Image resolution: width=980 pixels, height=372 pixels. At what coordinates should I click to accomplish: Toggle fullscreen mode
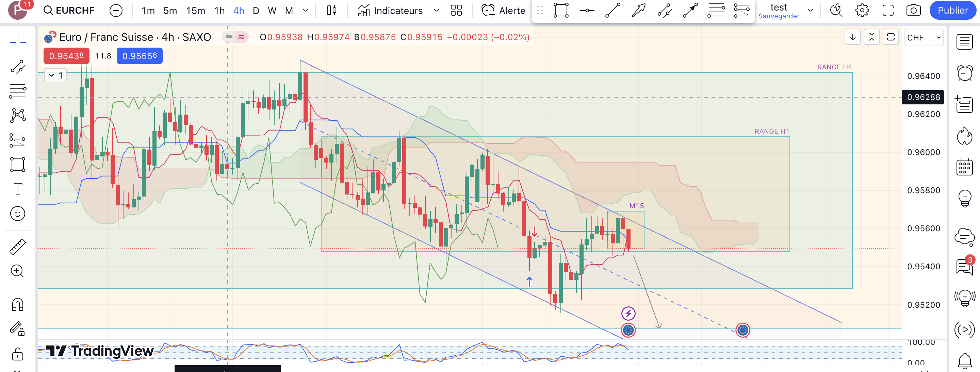click(x=888, y=10)
